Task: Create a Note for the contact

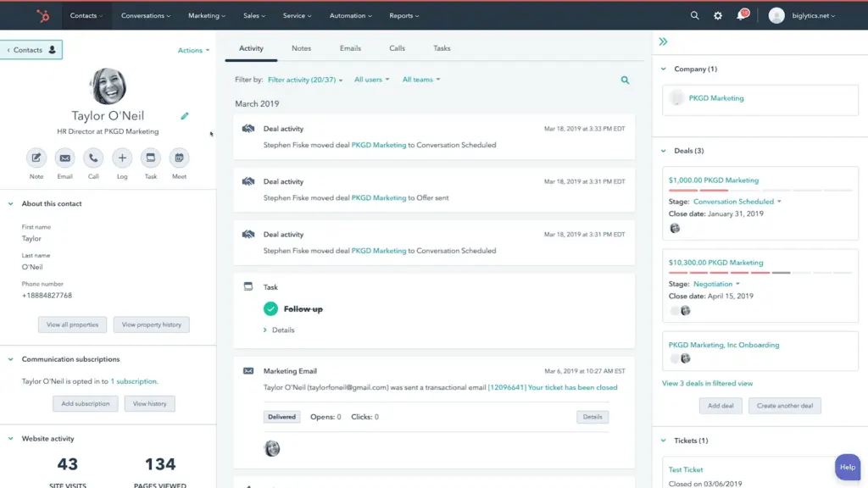Action: 36,158
